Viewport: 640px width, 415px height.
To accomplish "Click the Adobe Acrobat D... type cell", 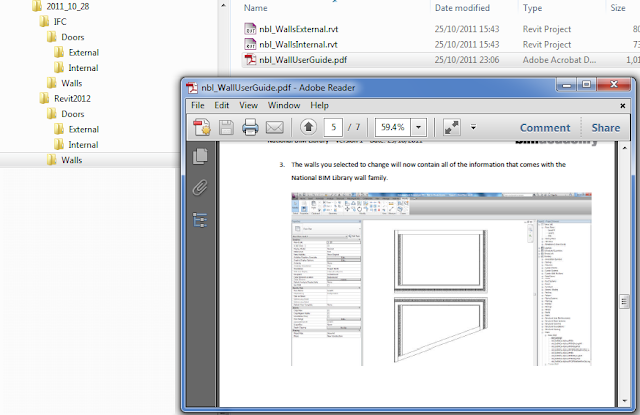I will click(559, 60).
